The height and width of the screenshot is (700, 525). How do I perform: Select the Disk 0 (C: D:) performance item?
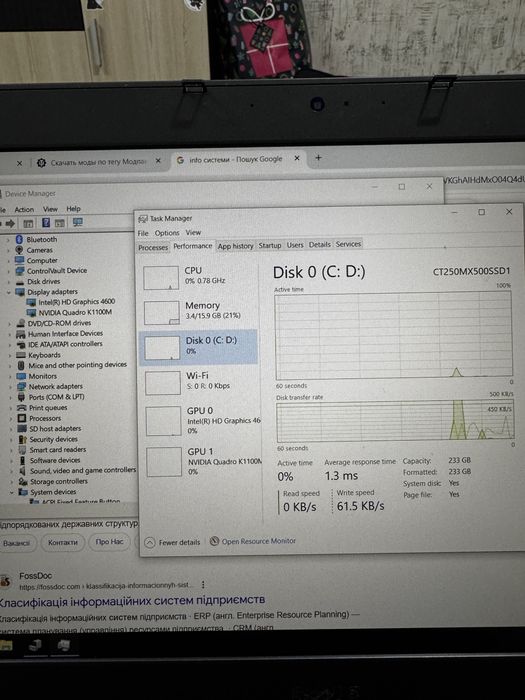[x=199, y=346]
